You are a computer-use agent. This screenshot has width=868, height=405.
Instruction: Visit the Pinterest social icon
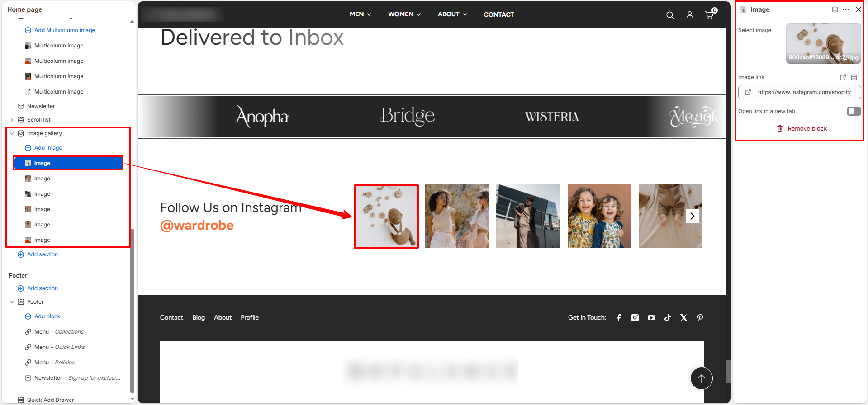700,318
